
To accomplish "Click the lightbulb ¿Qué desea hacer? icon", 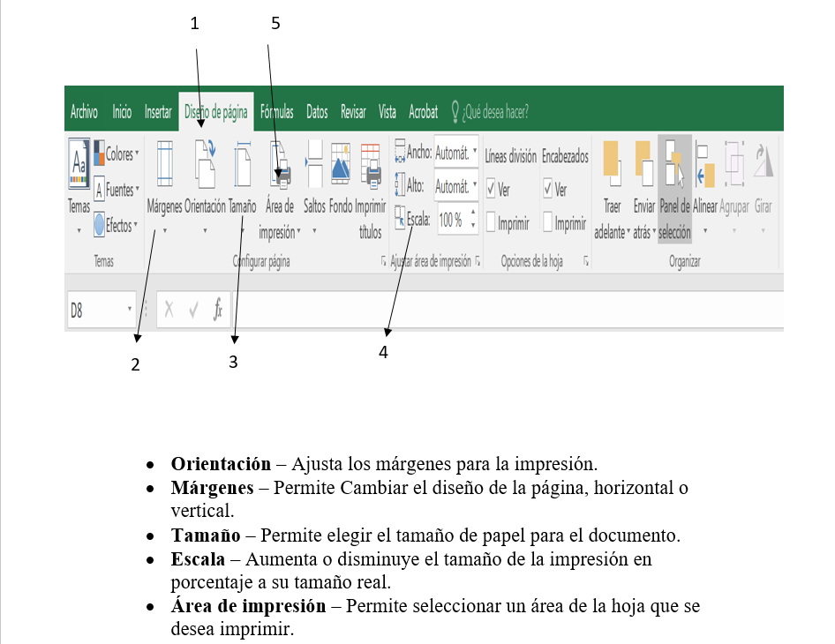I will pos(455,112).
